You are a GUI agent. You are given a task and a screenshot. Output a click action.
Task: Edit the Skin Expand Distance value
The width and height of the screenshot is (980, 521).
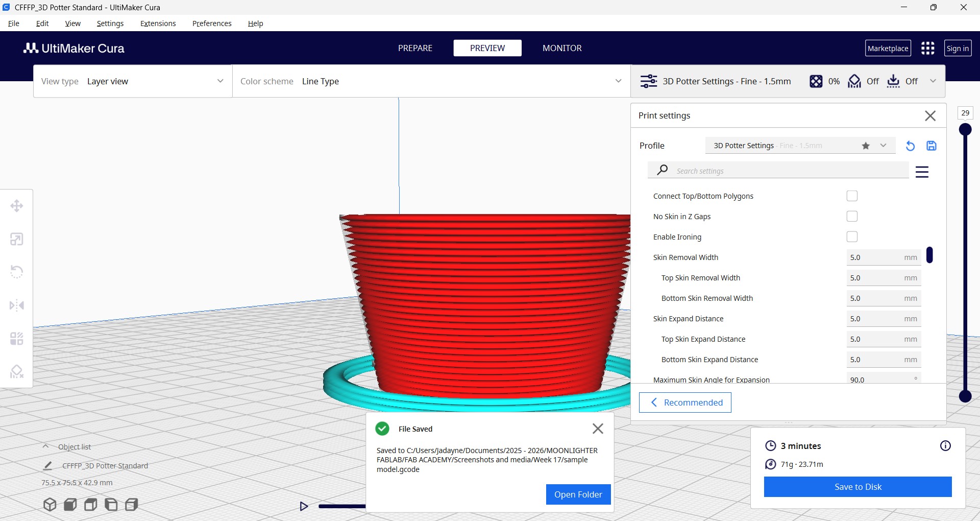pos(884,319)
